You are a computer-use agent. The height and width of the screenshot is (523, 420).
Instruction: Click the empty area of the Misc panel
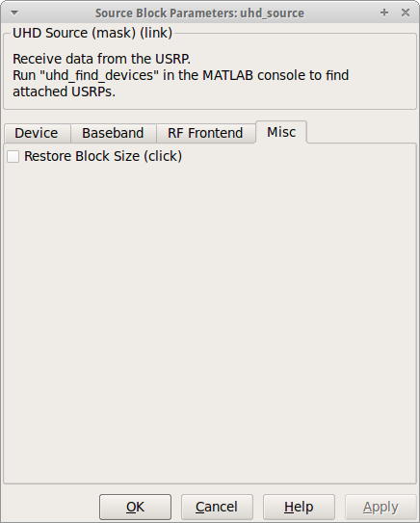tap(210, 320)
